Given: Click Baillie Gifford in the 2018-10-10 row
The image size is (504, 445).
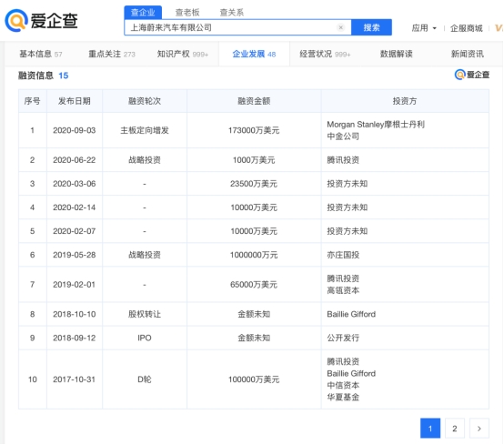Looking at the screenshot, I should [x=351, y=314].
